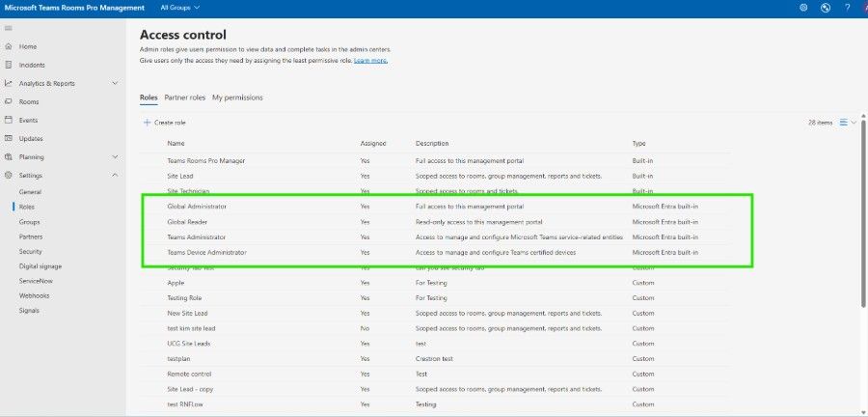Open the testplan role

[x=178, y=359]
